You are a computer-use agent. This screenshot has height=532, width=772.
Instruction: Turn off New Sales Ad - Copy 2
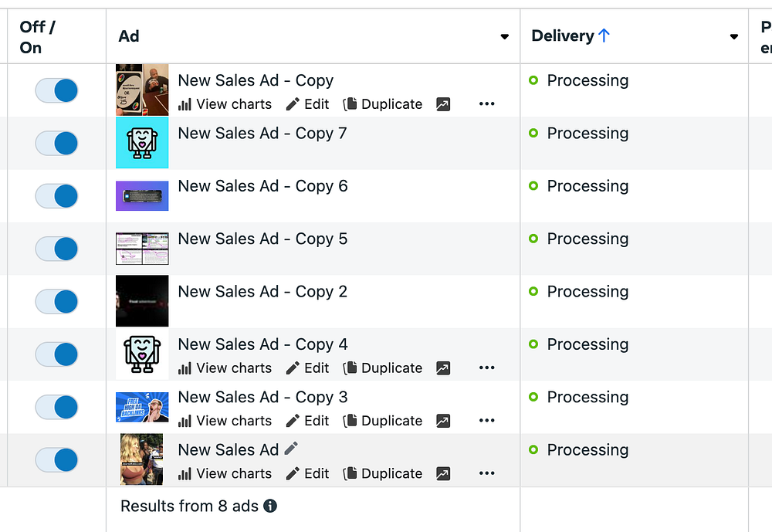pyautogui.click(x=57, y=301)
